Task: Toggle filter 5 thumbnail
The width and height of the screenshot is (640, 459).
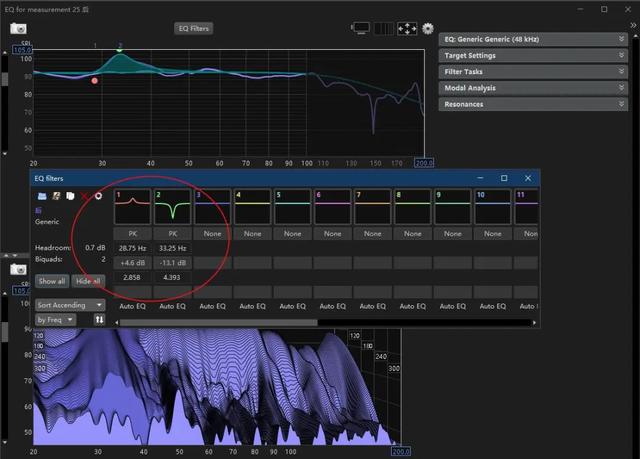Action: click(x=292, y=206)
